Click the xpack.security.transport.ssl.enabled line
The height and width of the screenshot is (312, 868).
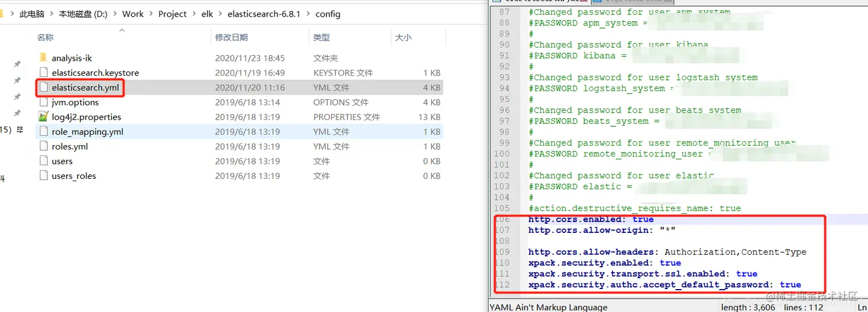point(643,274)
